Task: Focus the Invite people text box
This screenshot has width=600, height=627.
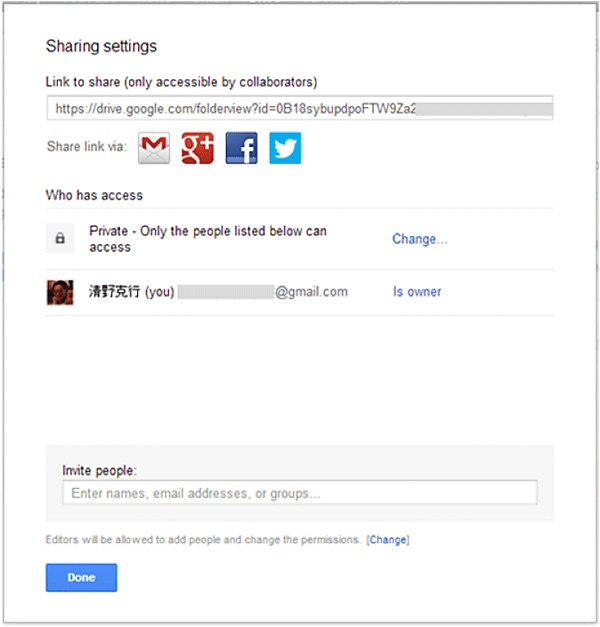Action: (x=299, y=493)
